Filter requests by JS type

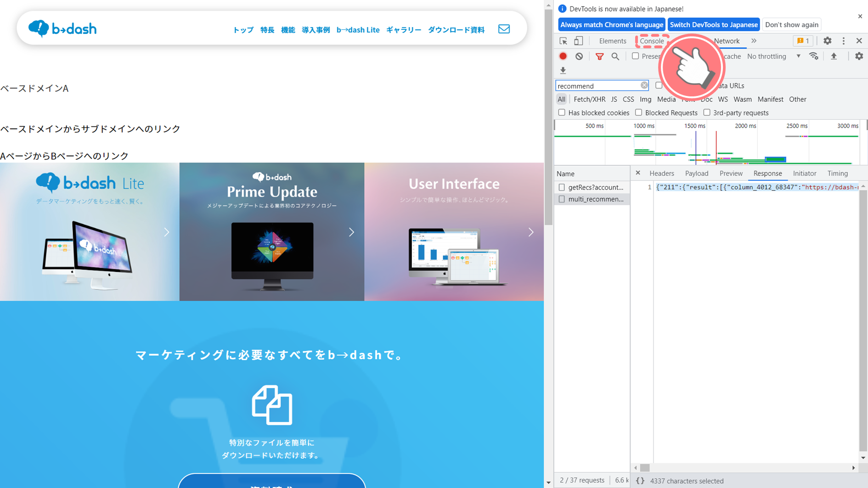614,99
